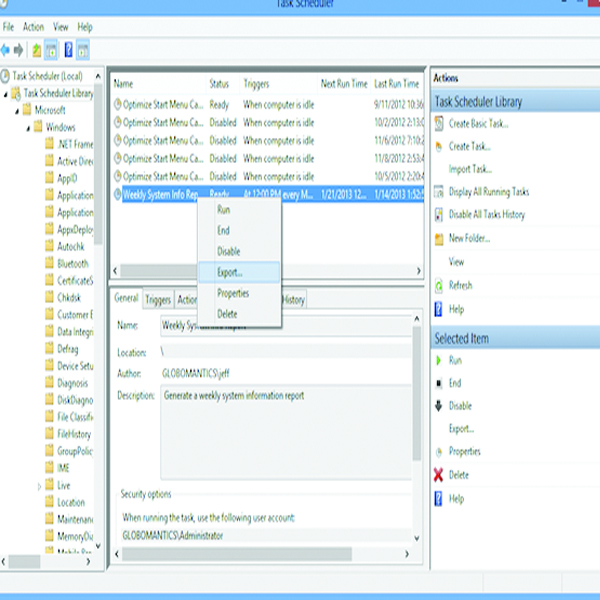Click the Defrag folder icon

(49, 349)
